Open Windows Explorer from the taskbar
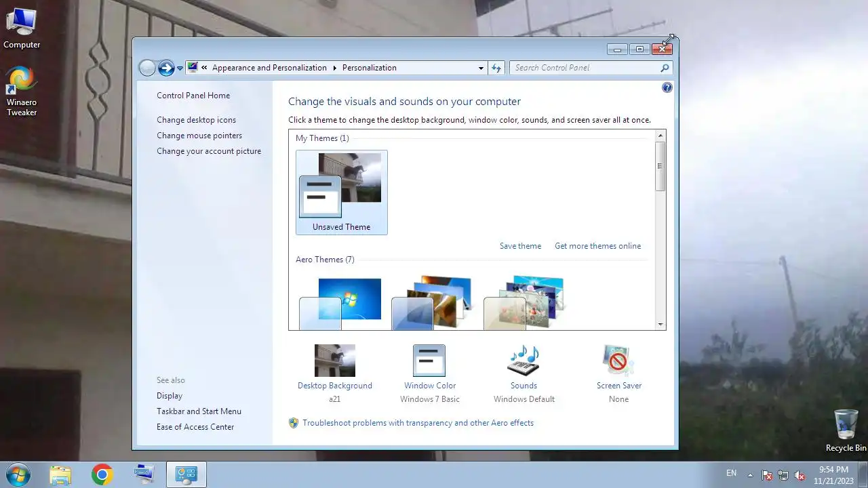 tap(60, 474)
